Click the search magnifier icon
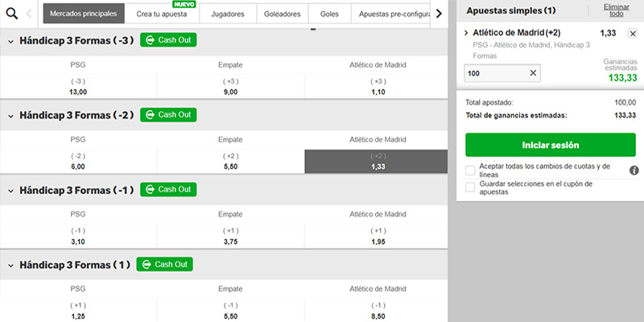 [11, 14]
